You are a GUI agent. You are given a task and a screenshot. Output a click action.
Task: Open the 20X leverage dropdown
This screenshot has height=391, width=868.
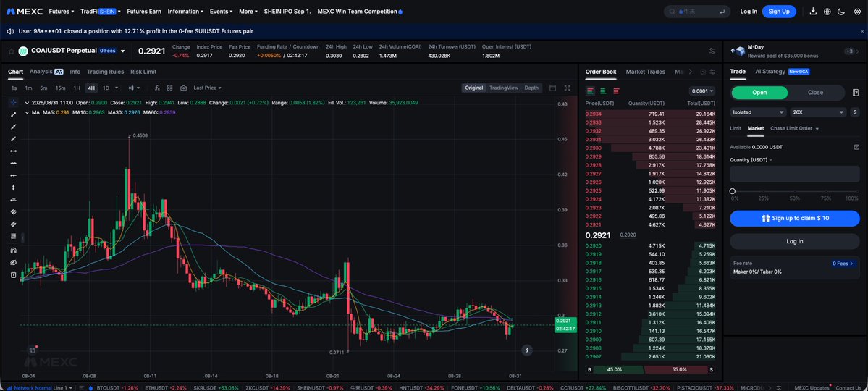pos(818,112)
